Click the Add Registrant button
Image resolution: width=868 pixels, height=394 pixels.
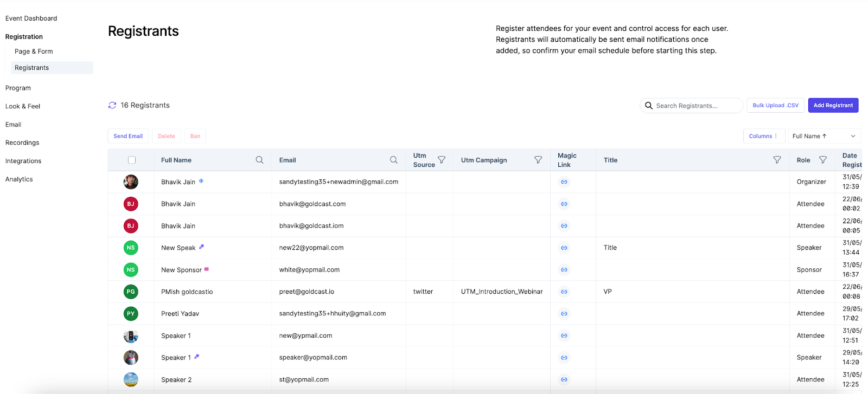[x=833, y=105]
